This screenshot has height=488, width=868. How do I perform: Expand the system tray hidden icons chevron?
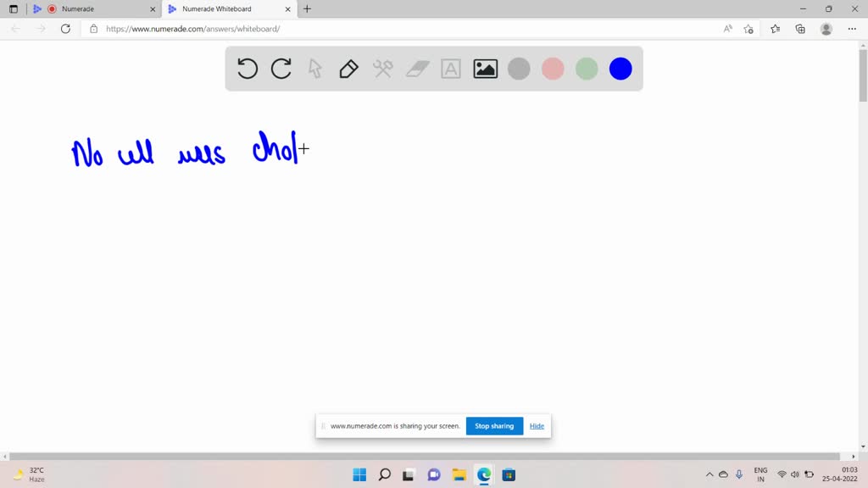[x=709, y=474]
